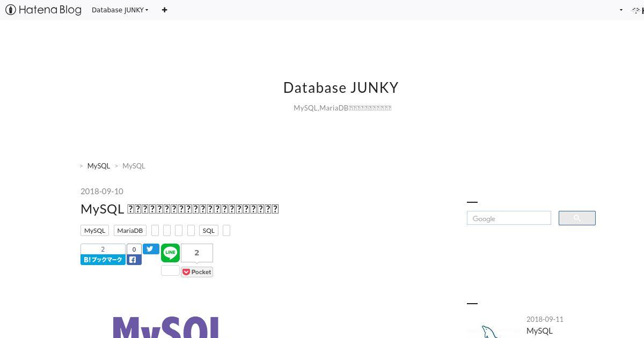Select the MariaDB category tag
Viewport: 644px width, 338px height.
click(130, 230)
